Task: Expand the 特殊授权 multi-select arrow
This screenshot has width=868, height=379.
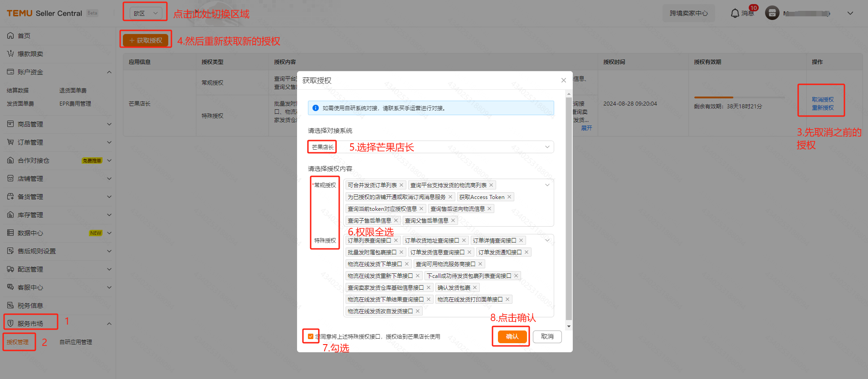Action: [547, 240]
